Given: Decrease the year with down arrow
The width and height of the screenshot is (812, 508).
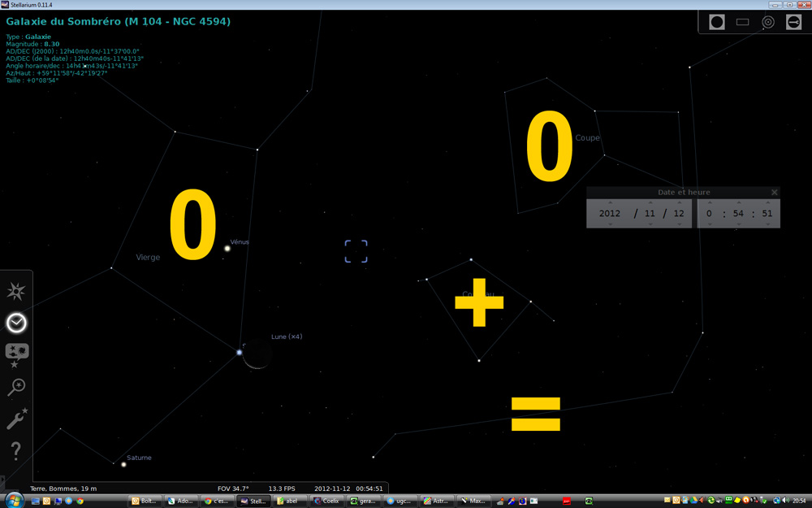Looking at the screenshot, I should click(x=610, y=224).
